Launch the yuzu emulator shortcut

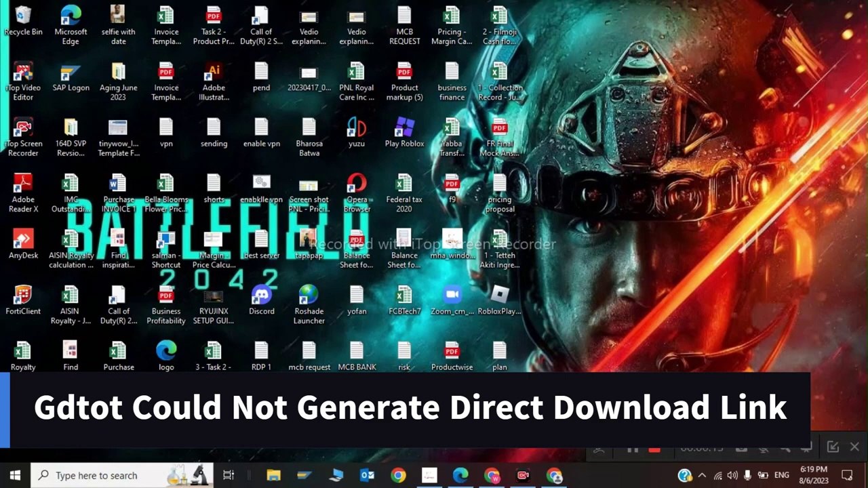tap(357, 132)
